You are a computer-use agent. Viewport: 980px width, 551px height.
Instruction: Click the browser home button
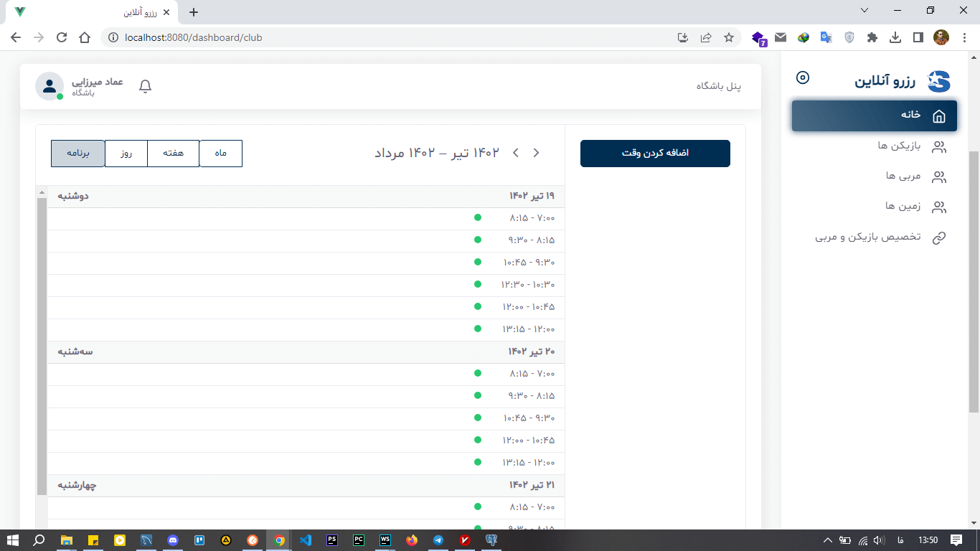tap(85, 37)
